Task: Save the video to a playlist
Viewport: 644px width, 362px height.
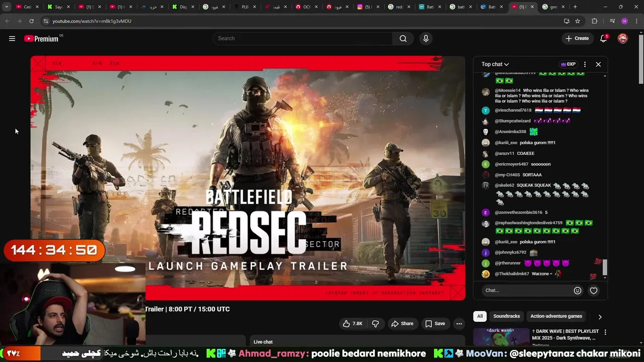Action: [x=435, y=324]
